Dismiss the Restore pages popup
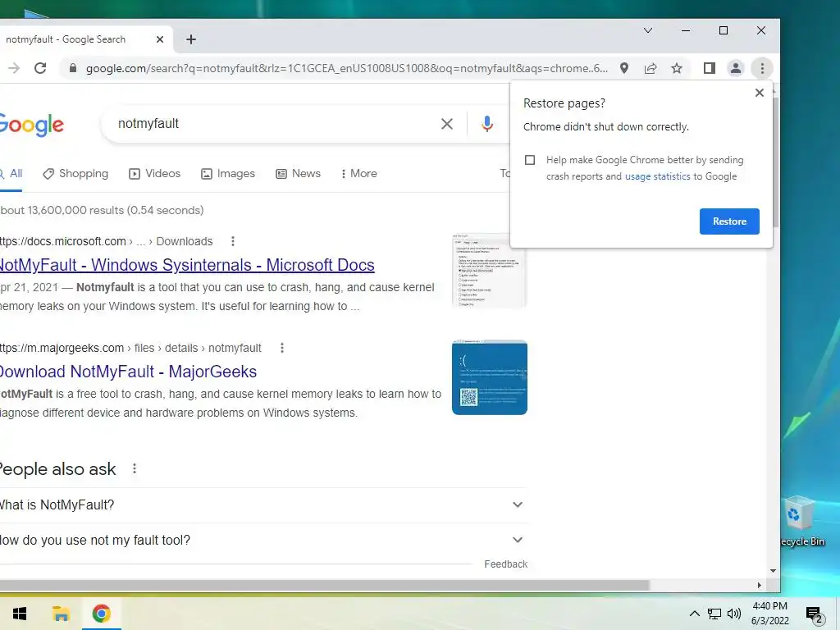 [x=759, y=93]
